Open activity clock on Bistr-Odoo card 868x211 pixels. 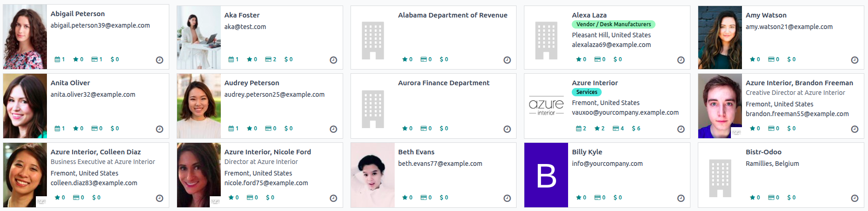point(854,198)
